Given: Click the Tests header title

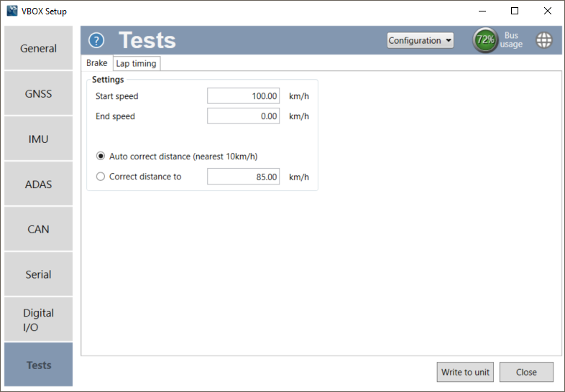Looking at the screenshot, I should 147,40.
